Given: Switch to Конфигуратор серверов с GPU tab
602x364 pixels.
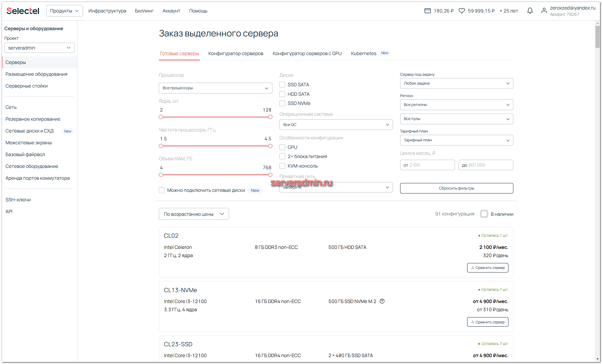Looking at the screenshot, I should click(x=307, y=53).
